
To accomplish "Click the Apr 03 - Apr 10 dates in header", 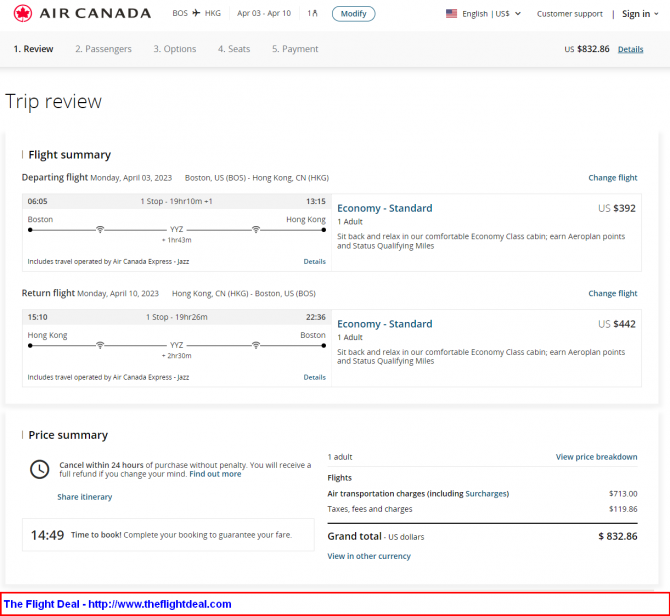I will (x=264, y=13).
